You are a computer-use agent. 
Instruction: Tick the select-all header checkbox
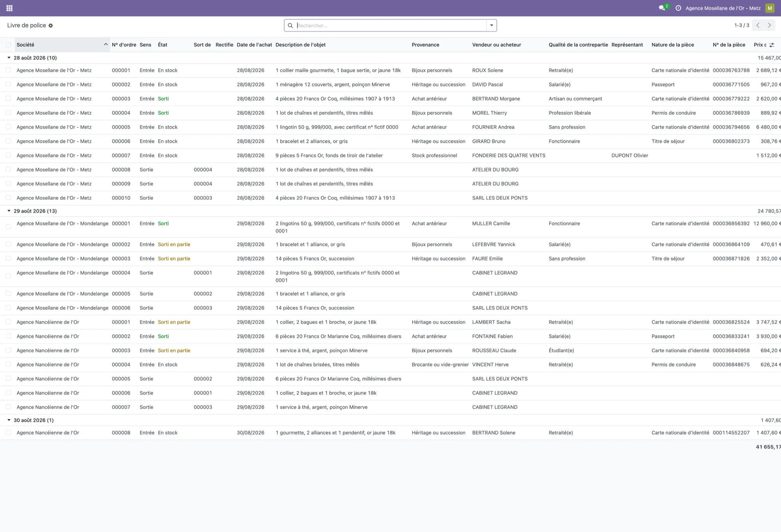pyautogui.click(x=8, y=45)
